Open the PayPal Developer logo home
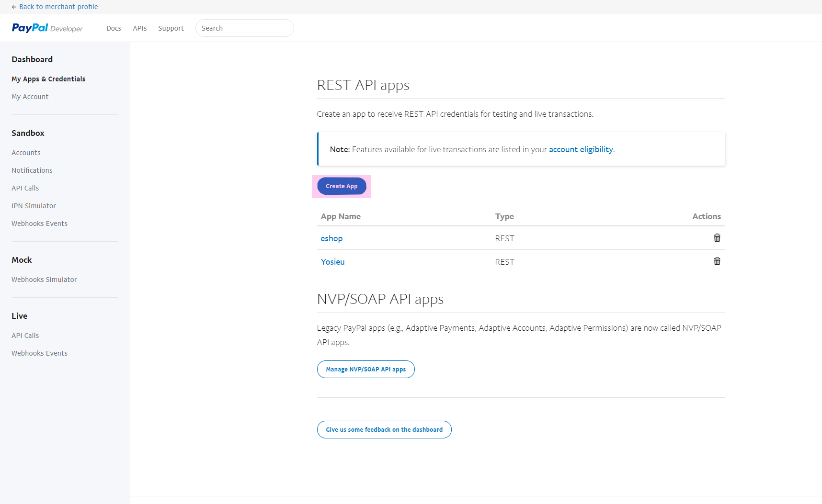The image size is (822, 504). pos(47,28)
